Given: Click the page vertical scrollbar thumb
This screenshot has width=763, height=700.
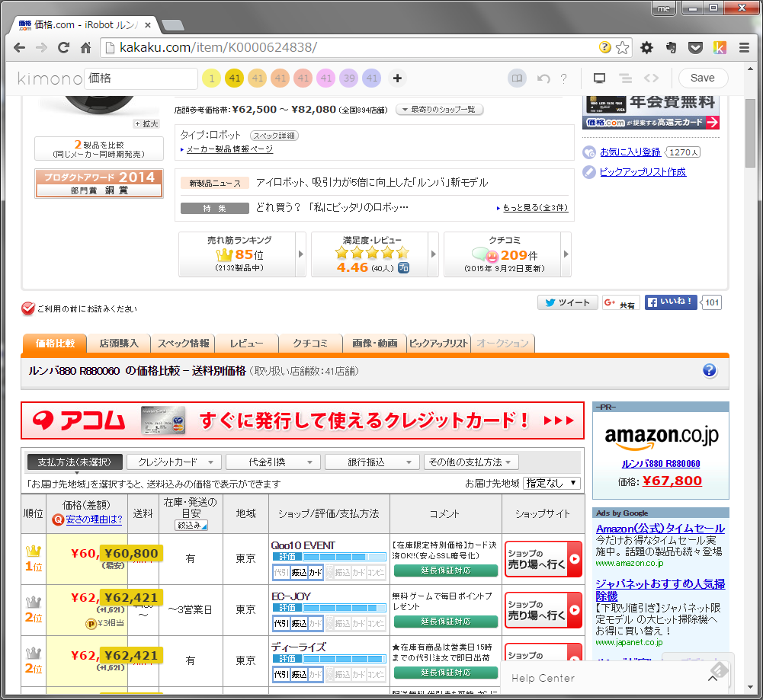Looking at the screenshot, I should 750,133.
